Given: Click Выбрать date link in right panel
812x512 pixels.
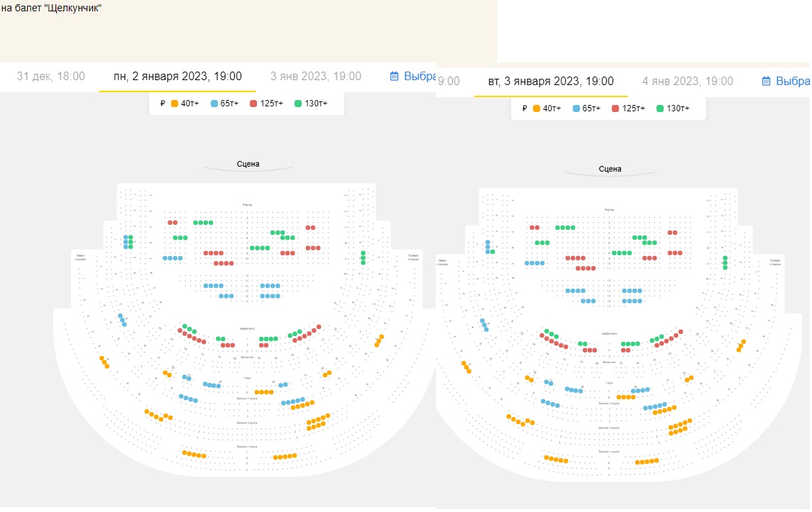Looking at the screenshot, I should [793, 81].
